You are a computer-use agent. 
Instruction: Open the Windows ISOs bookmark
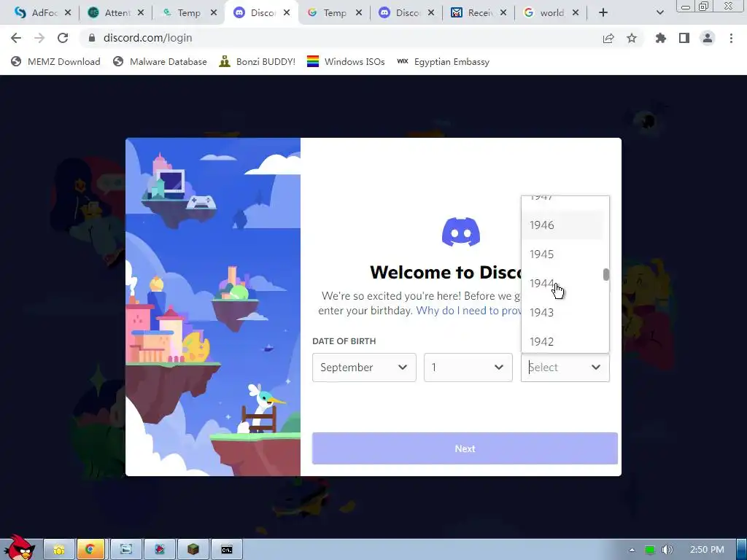click(346, 62)
